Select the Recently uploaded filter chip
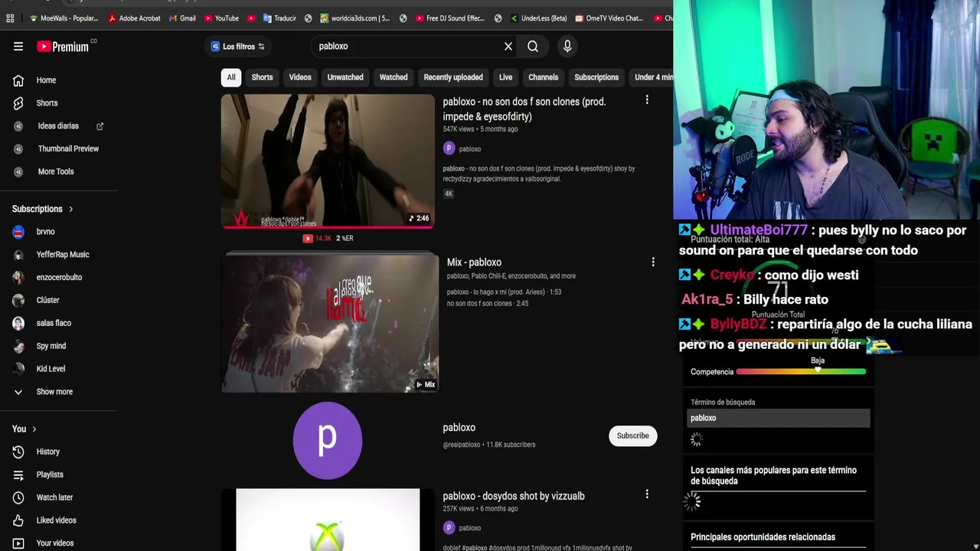Screen dimensions: 980x551 [x=453, y=77]
